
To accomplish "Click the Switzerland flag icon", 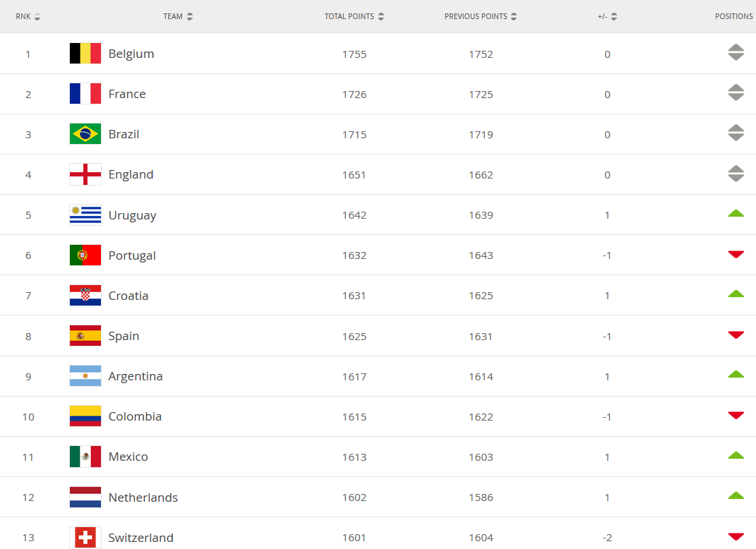I will [x=85, y=538].
